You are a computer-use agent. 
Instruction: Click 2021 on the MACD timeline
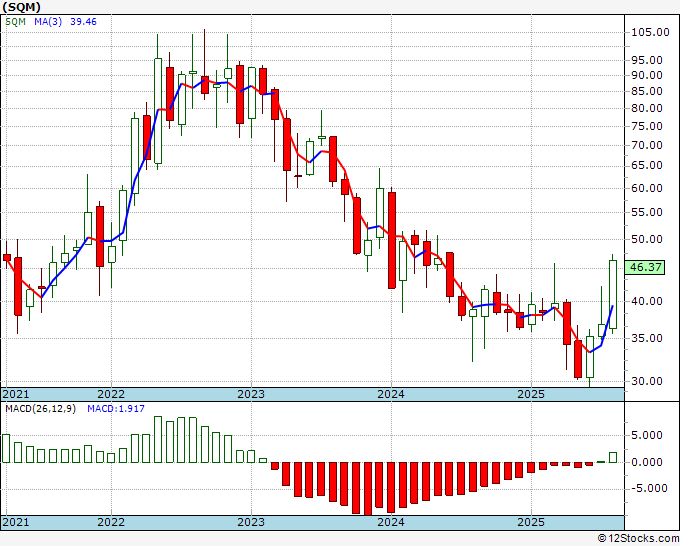point(16,522)
